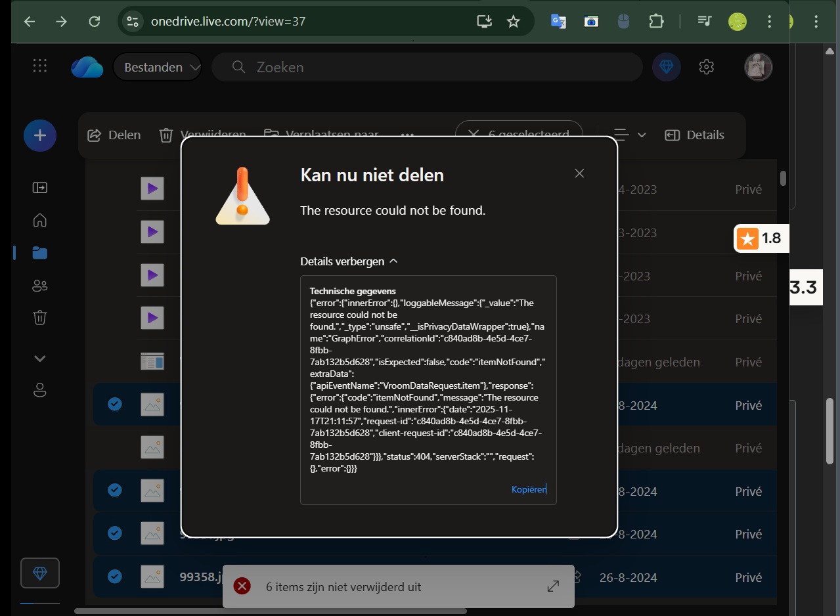This screenshot has width=840, height=616.
Task: Clear the 6 geselecteerd selection
Action: (474, 134)
